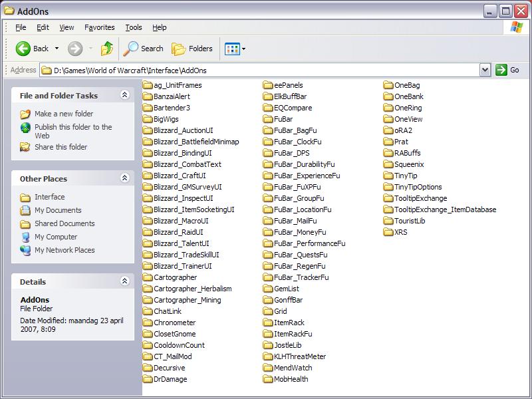
Task: Click the Views layout icon
Action: point(231,49)
